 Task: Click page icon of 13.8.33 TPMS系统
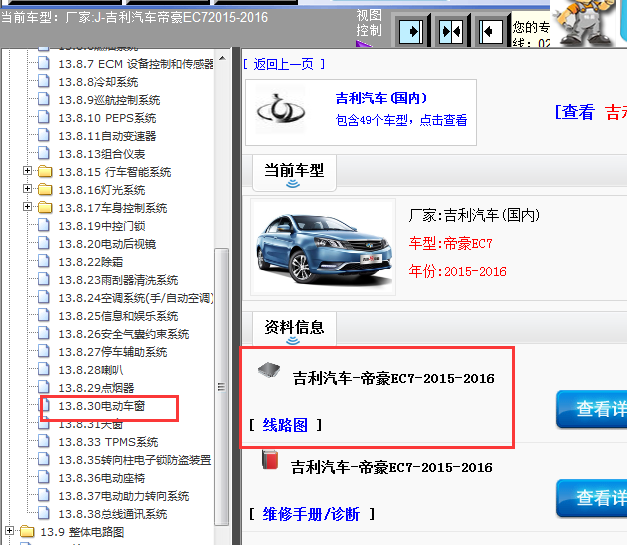coord(44,441)
